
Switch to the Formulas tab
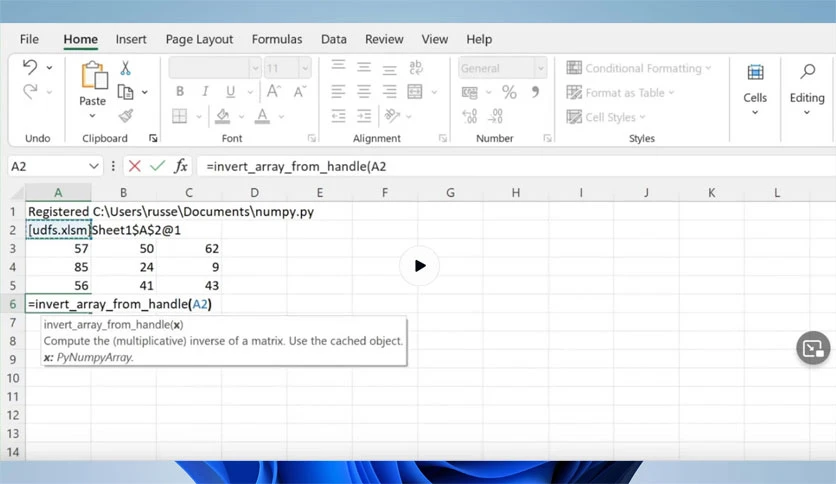pos(277,39)
